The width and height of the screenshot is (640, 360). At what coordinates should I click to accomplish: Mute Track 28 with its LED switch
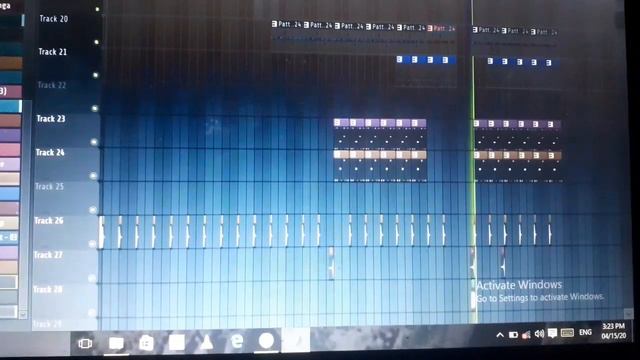tap(92, 313)
